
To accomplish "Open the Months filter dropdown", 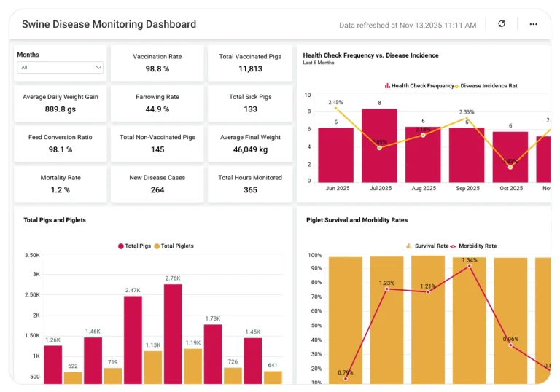I will (60, 68).
